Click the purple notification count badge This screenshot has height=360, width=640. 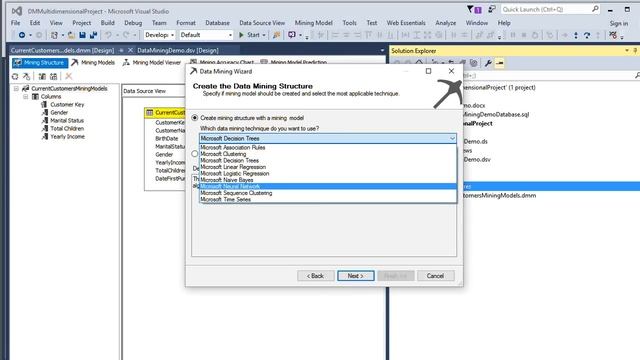tap(478, 10)
